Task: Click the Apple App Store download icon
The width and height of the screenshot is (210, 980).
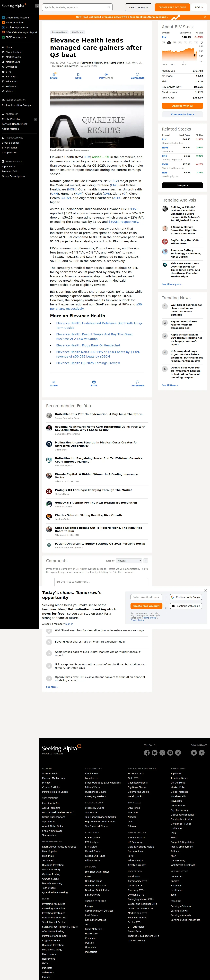Action: click(x=194, y=752)
